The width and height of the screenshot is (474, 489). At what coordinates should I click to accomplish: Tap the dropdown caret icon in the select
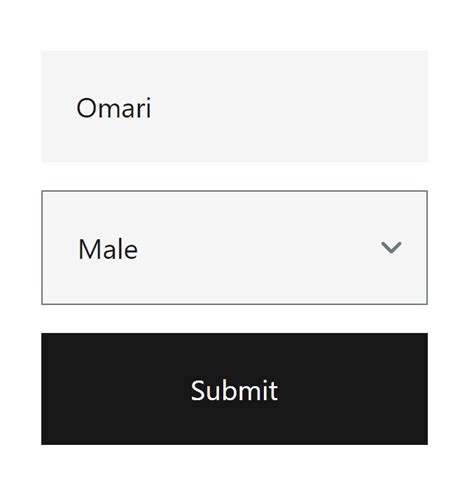[391, 248]
